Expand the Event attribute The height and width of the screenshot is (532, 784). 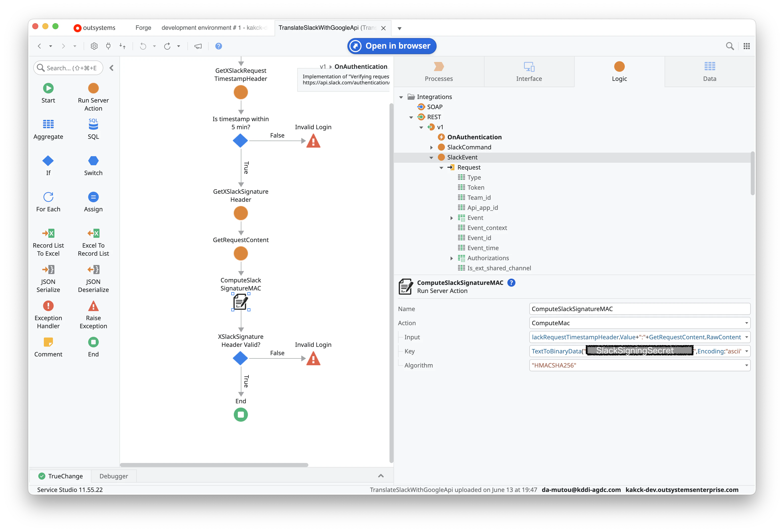click(x=451, y=218)
